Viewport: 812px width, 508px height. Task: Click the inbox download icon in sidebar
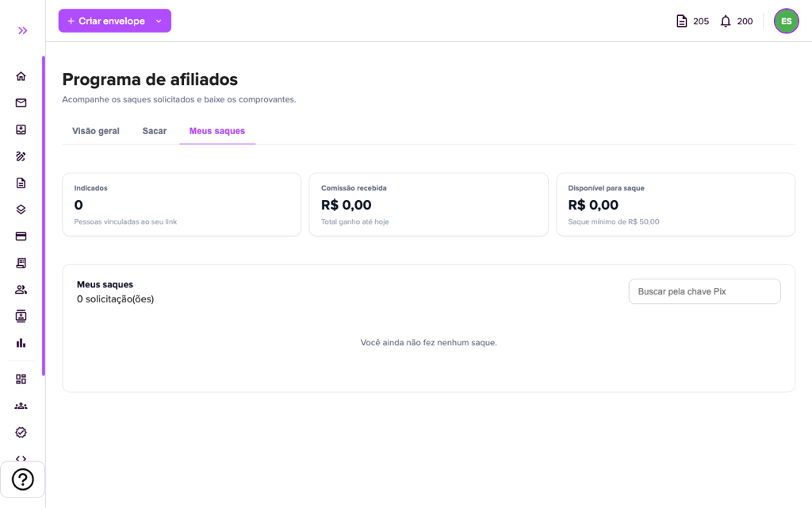(21, 129)
